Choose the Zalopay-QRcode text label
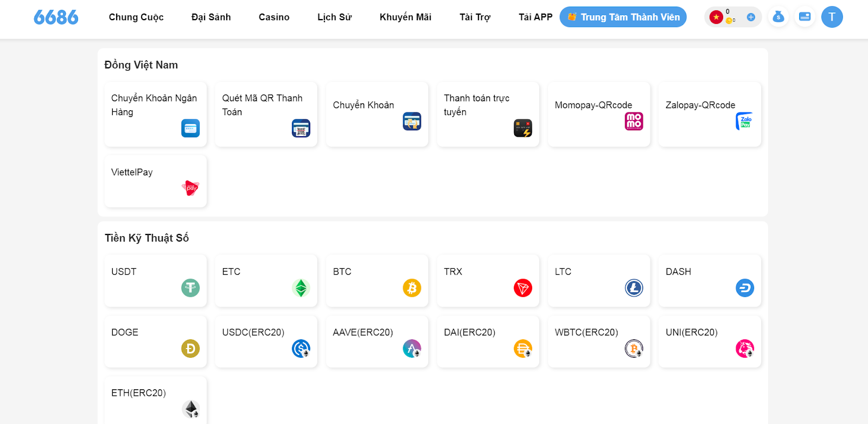 [700, 105]
